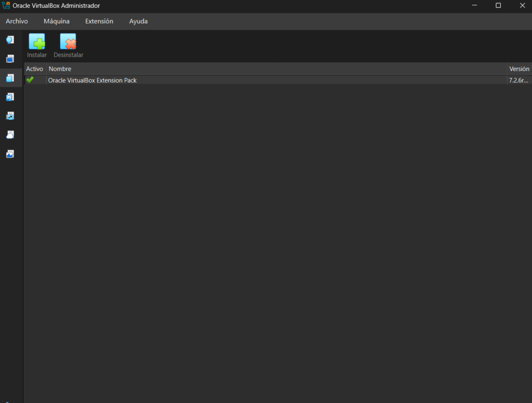Open the Ayuda menu

(x=138, y=21)
